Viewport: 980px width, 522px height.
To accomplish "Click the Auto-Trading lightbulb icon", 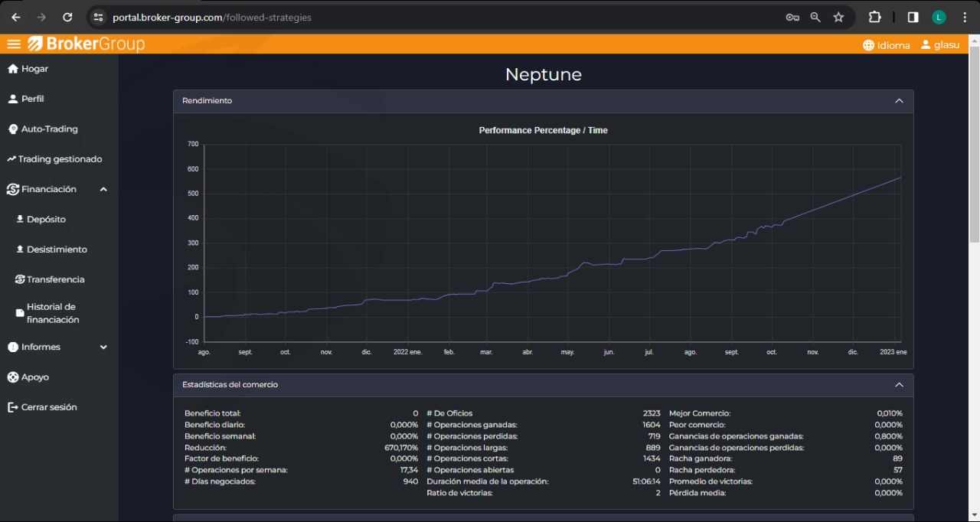I will coord(13,129).
